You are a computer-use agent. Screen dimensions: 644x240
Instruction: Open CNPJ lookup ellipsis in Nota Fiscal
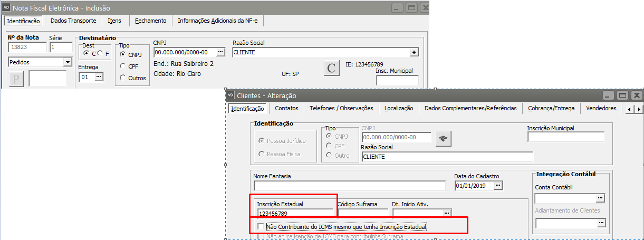coord(220,52)
